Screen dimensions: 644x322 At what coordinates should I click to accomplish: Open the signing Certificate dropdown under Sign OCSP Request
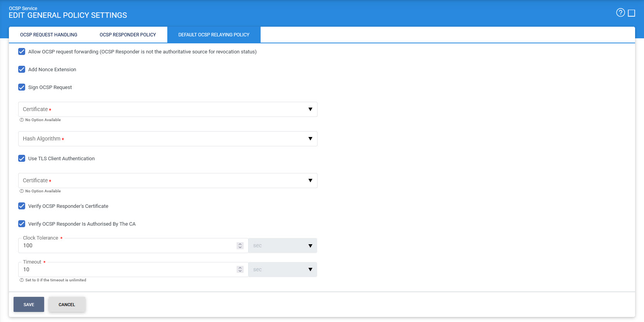pyautogui.click(x=167, y=110)
